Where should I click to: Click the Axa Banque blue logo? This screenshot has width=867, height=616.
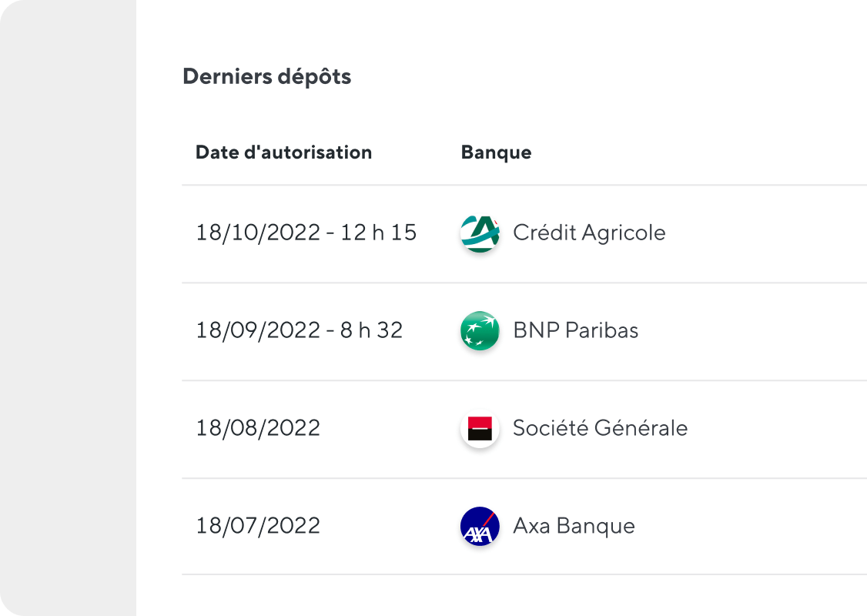(x=480, y=526)
